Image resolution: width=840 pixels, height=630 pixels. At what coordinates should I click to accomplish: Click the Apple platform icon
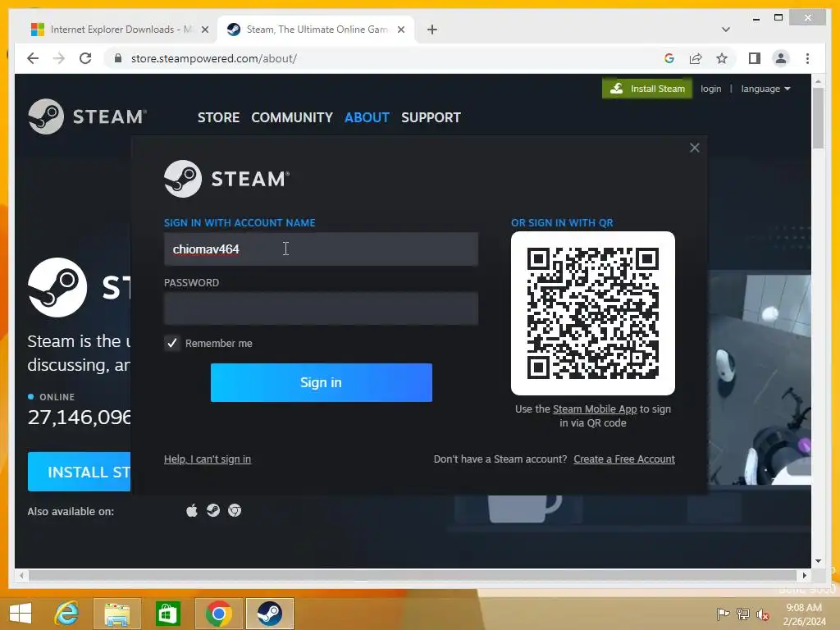[x=192, y=510]
